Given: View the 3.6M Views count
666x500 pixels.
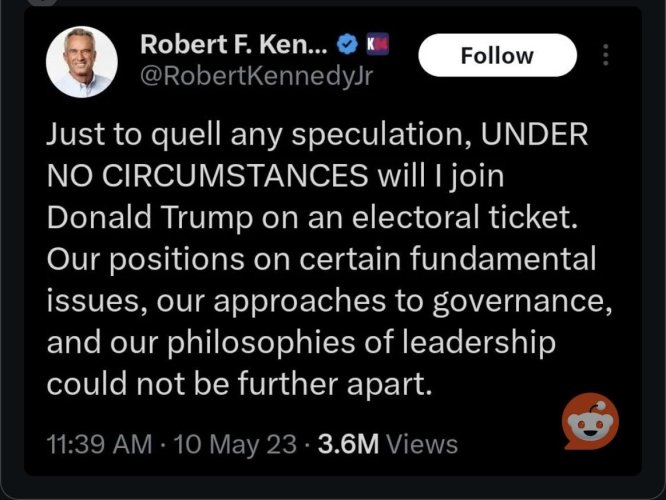Looking at the screenshot, I should pyautogui.click(x=388, y=444).
